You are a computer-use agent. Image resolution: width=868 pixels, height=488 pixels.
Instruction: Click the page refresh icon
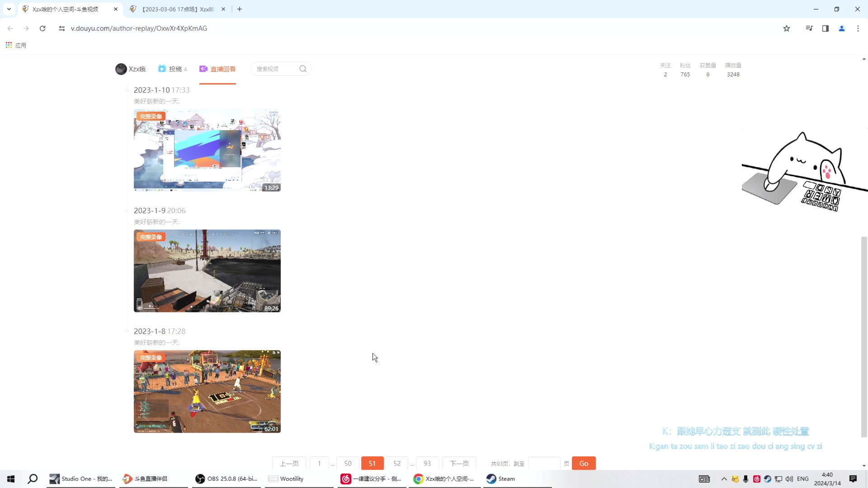42,28
